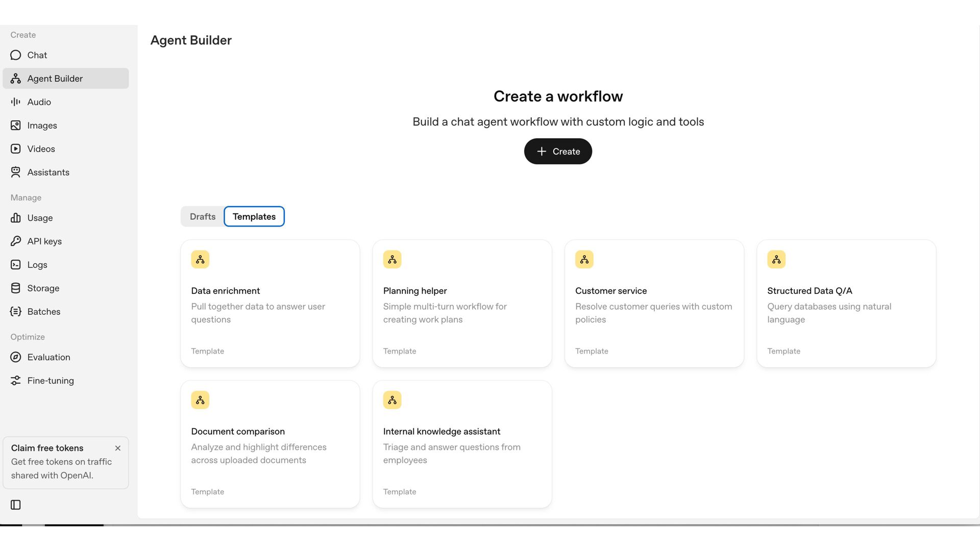Choose the Customer service template
This screenshot has height=551, width=980.
tap(654, 304)
